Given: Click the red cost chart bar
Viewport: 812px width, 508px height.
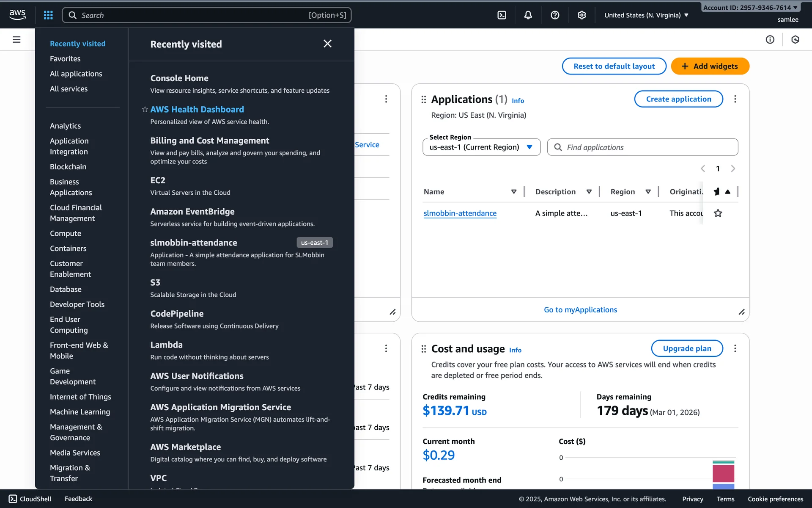Looking at the screenshot, I should coord(723,473).
